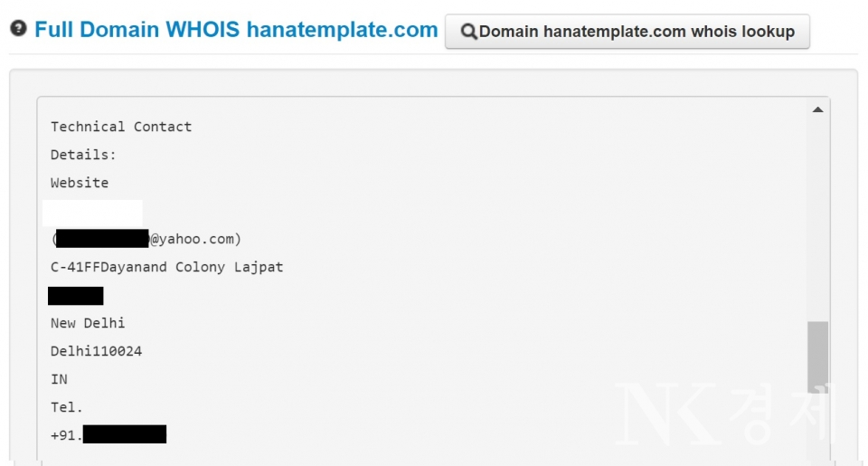Click the scrollbar track above the thumb

coord(817,217)
